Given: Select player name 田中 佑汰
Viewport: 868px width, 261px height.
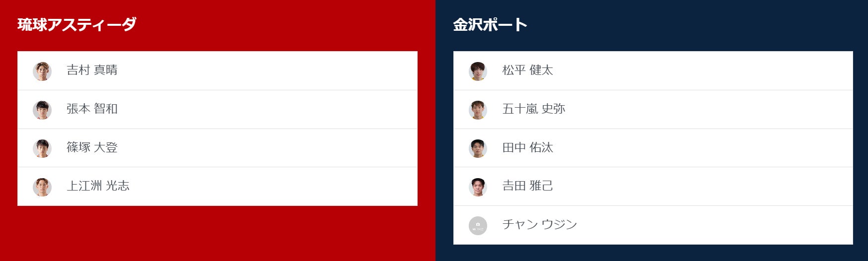Looking at the screenshot, I should 527,147.
